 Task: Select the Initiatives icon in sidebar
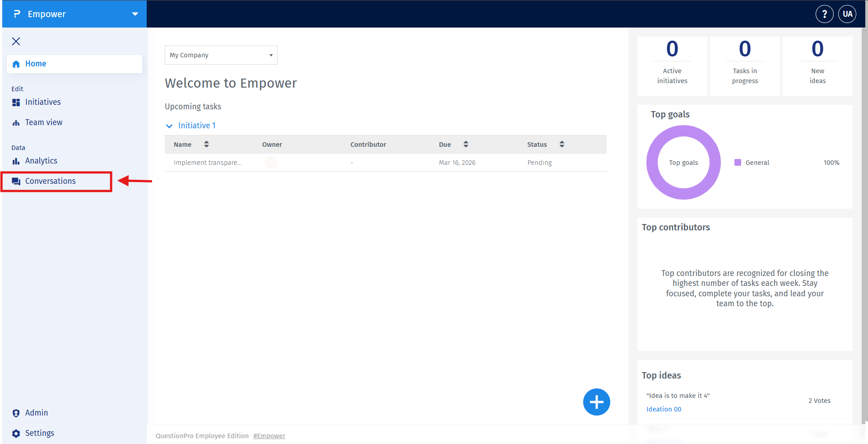(x=16, y=102)
